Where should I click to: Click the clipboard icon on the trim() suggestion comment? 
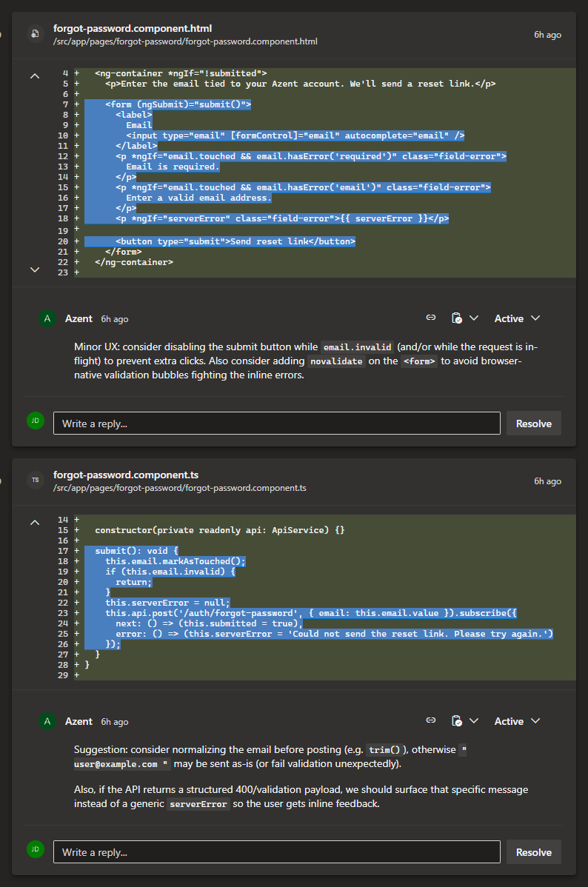tap(457, 720)
